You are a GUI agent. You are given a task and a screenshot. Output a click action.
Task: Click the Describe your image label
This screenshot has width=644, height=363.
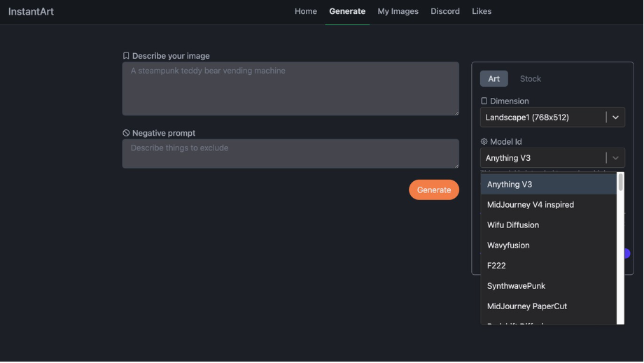pos(171,56)
